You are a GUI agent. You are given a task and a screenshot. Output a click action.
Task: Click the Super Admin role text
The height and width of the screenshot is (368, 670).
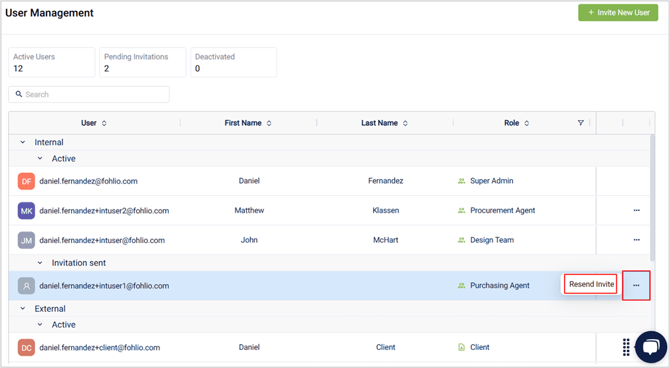[x=491, y=181]
